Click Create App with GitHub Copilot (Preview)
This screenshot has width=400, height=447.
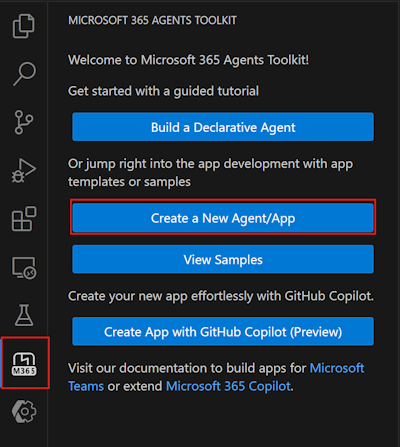[223, 332]
